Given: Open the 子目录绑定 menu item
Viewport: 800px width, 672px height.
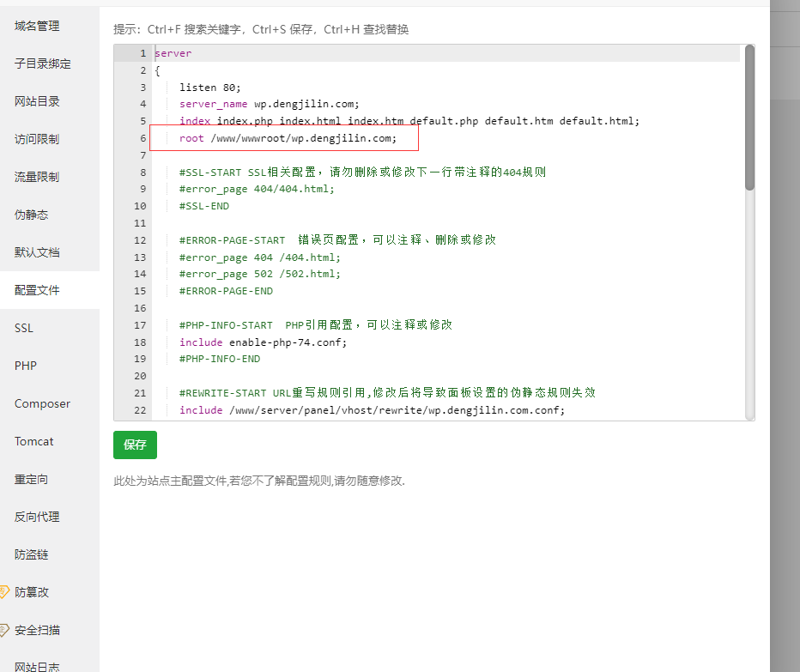Looking at the screenshot, I should pyautogui.click(x=42, y=64).
